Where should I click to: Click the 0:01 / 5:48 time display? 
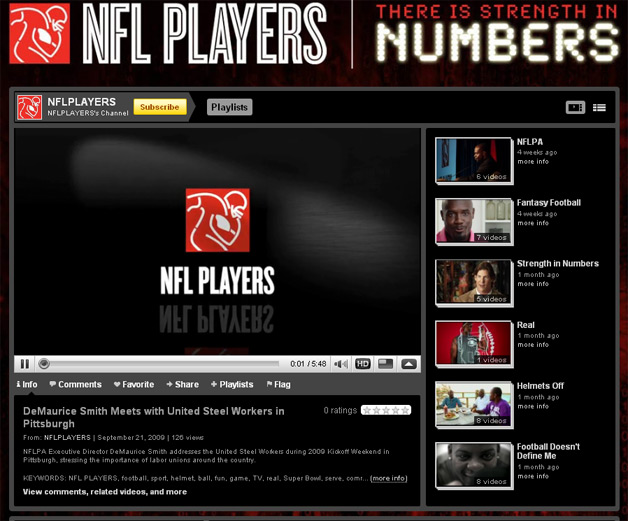pyautogui.click(x=308, y=364)
